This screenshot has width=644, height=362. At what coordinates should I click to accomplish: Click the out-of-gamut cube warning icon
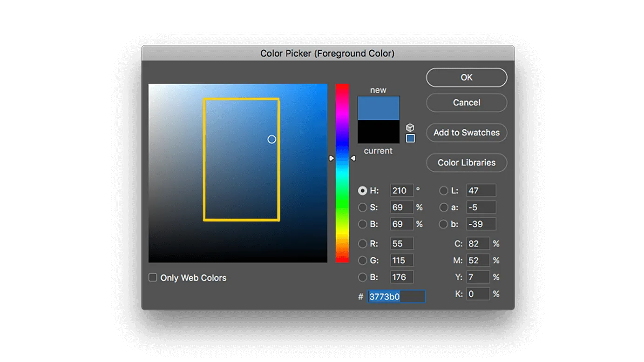coord(410,127)
